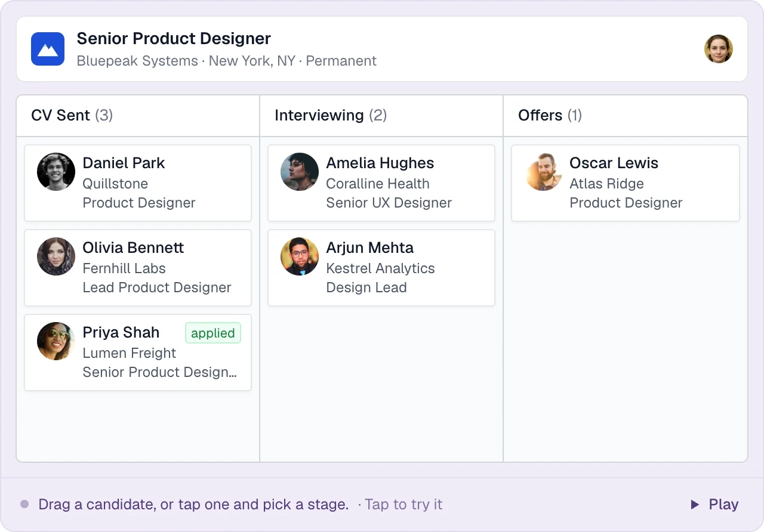Tap the Priya Shah name
Screen dimensions: 764x532
(x=121, y=332)
